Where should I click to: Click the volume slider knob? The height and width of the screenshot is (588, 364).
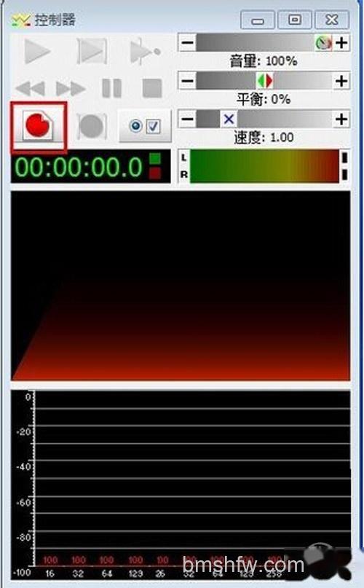click(323, 43)
